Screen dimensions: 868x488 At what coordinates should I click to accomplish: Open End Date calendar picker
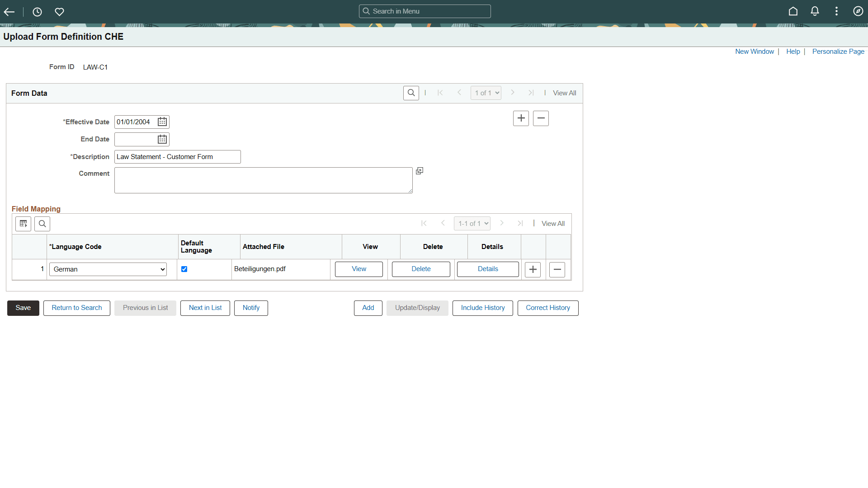[162, 139]
